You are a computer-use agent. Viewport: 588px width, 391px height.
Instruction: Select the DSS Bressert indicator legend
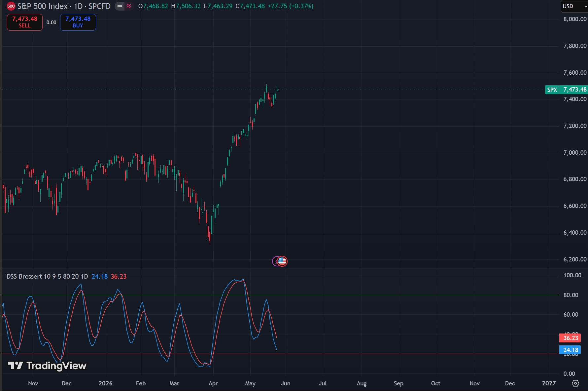tap(47, 276)
